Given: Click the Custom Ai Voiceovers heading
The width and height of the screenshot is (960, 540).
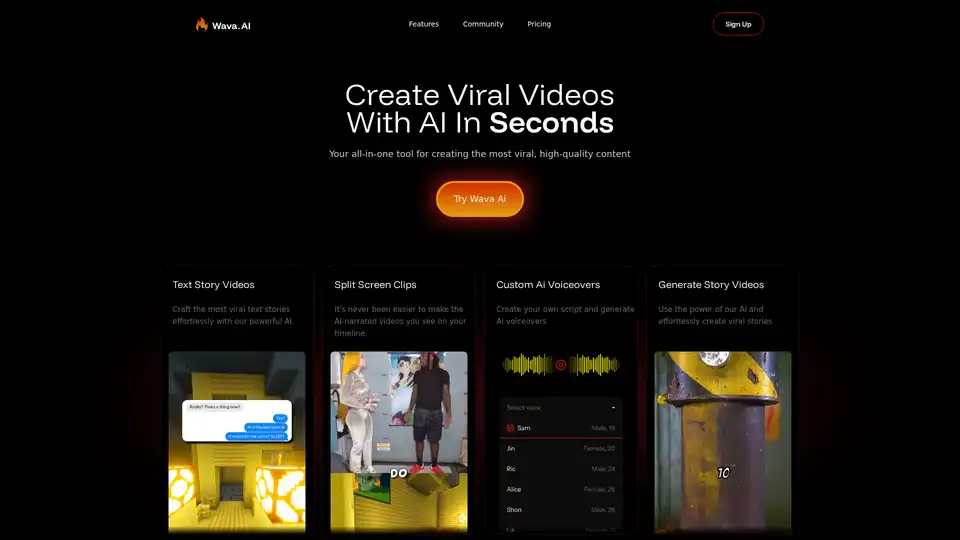Looking at the screenshot, I should [547, 285].
